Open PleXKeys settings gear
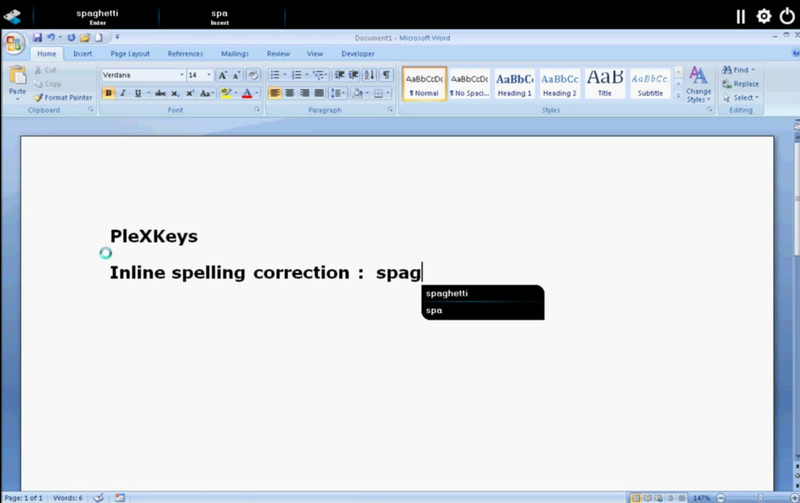This screenshot has height=503, width=800. (x=764, y=16)
